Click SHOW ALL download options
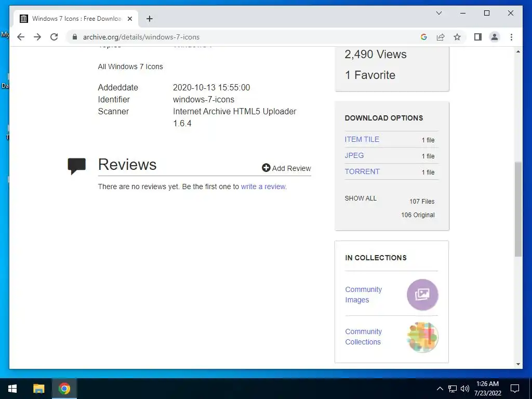Viewport: 532px width, 399px height. (x=361, y=198)
